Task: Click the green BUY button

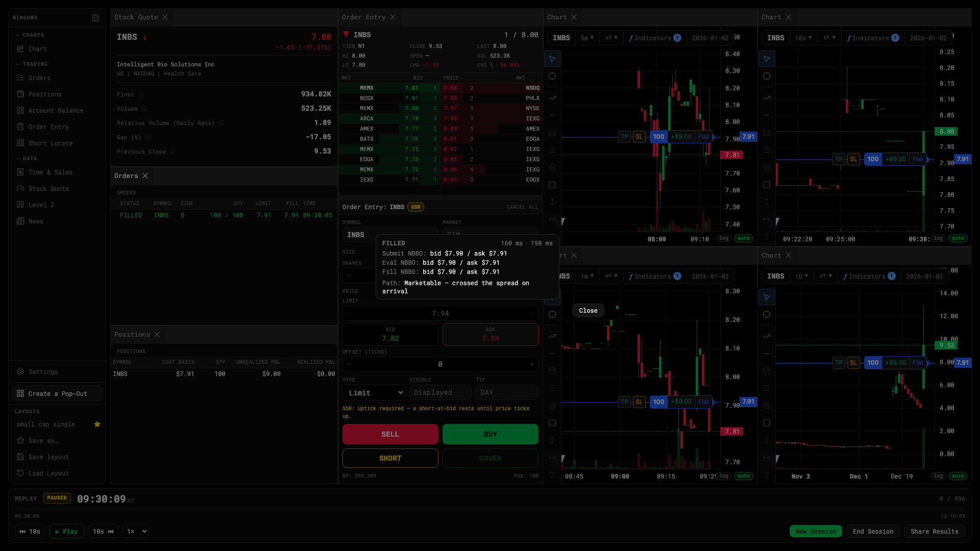Action: tap(491, 434)
